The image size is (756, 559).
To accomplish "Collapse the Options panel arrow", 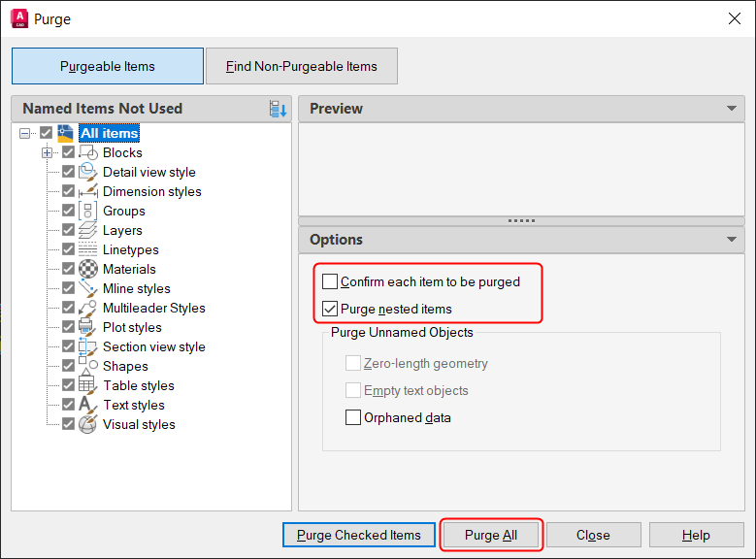I will pyautogui.click(x=732, y=240).
